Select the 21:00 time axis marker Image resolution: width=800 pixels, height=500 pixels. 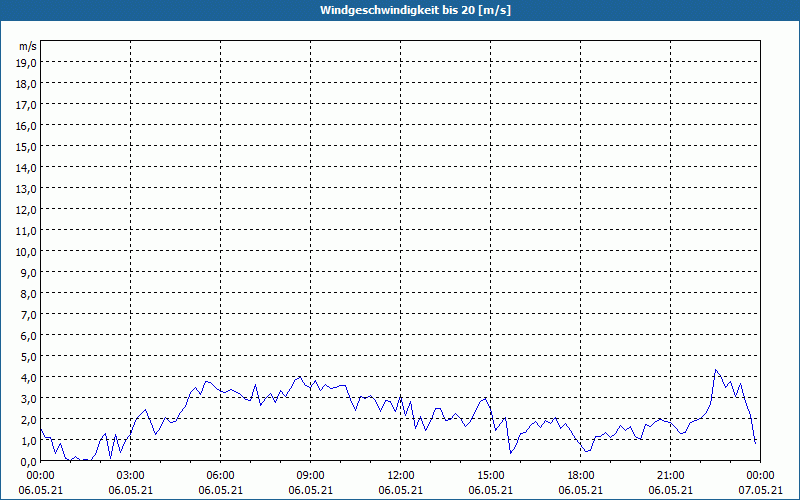coord(670,476)
